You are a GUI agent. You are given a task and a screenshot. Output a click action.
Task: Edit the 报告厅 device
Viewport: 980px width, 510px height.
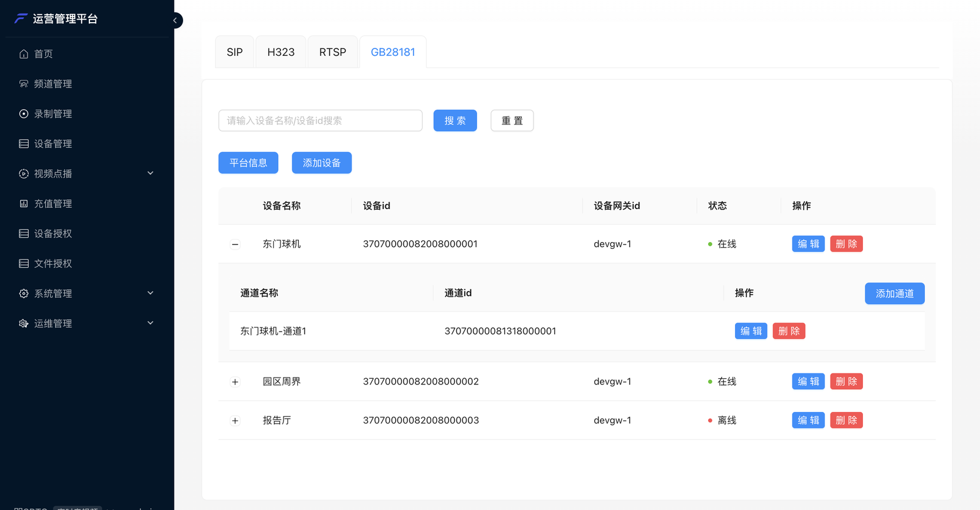tap(809, 420)
